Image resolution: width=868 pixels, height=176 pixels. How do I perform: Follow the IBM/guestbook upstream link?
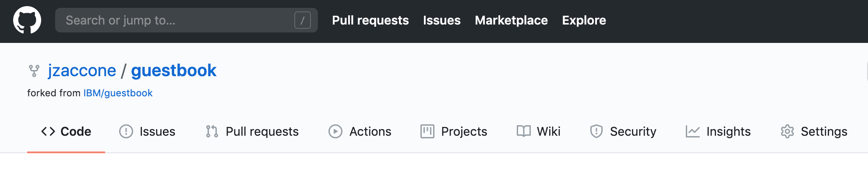[x=118, y=93]
